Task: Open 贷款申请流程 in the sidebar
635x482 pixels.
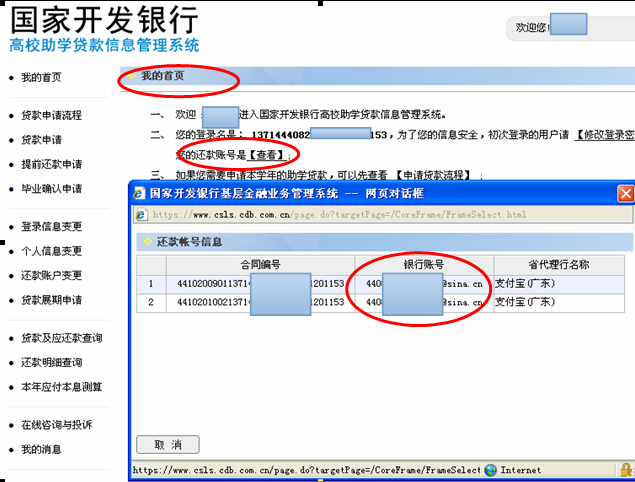Action: point(51,115)
